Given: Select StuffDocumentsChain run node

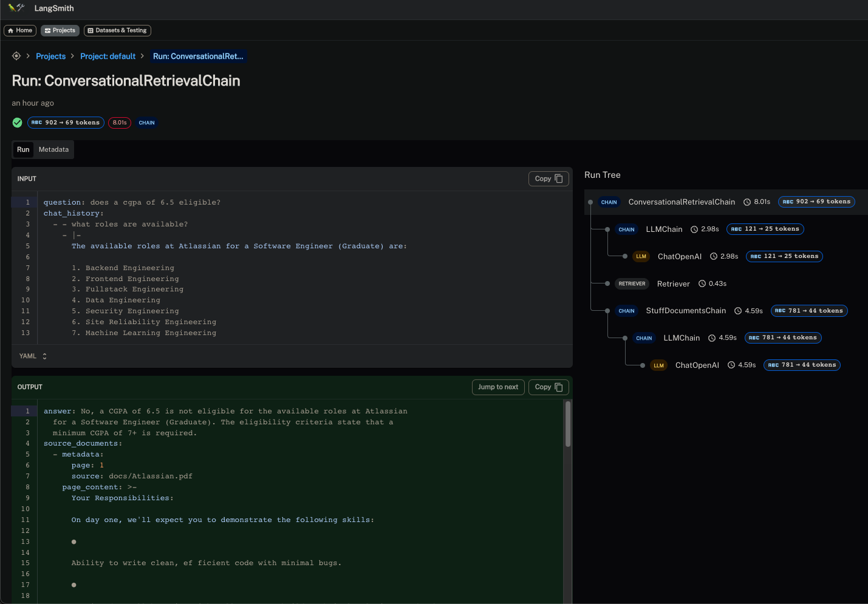Looking at the screenshot, I should click(x=686, y=311).
